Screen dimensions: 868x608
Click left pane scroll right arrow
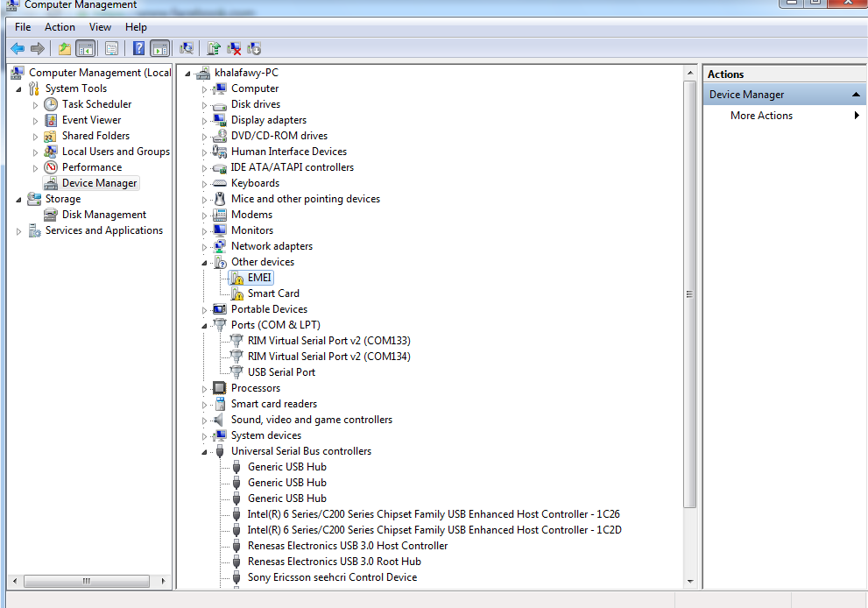[163, 581]
